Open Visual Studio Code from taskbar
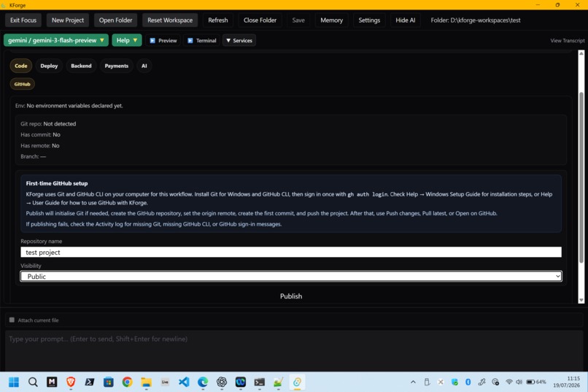588x392 pixels. [184, 382]
